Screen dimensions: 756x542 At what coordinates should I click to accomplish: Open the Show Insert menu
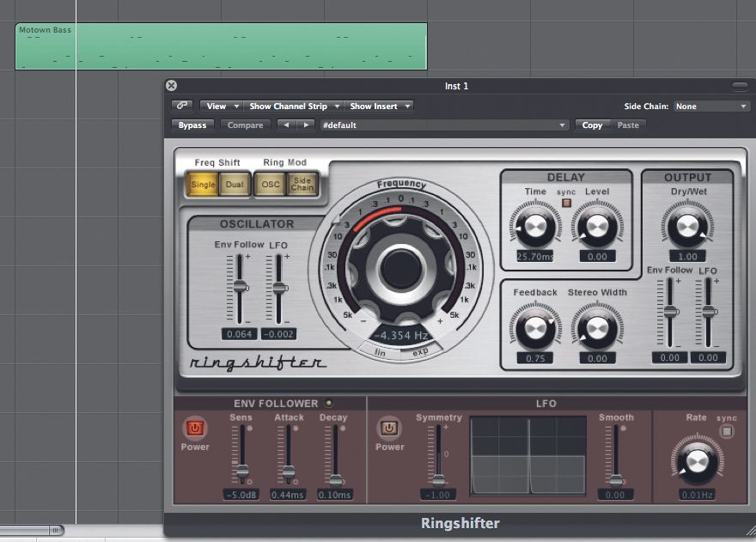click(378, 106)
